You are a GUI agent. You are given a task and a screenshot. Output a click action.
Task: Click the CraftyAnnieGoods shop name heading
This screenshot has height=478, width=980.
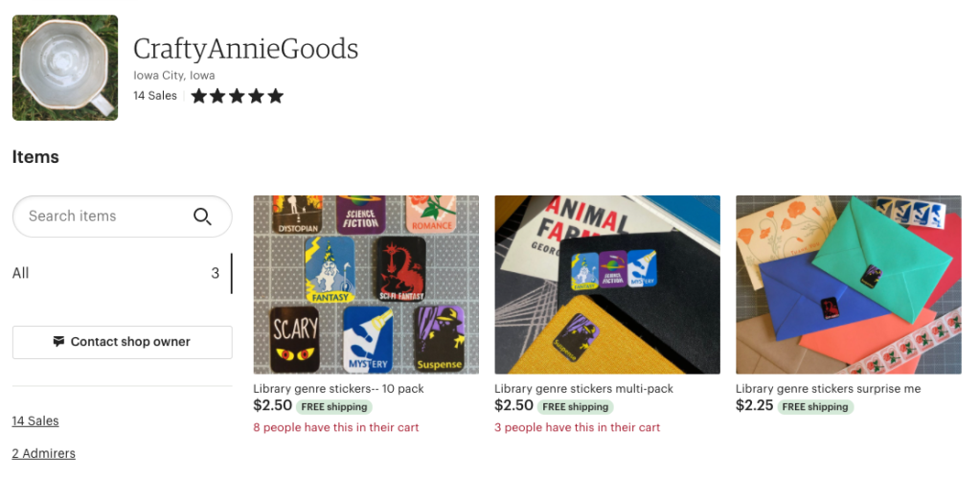coord(245,48)
